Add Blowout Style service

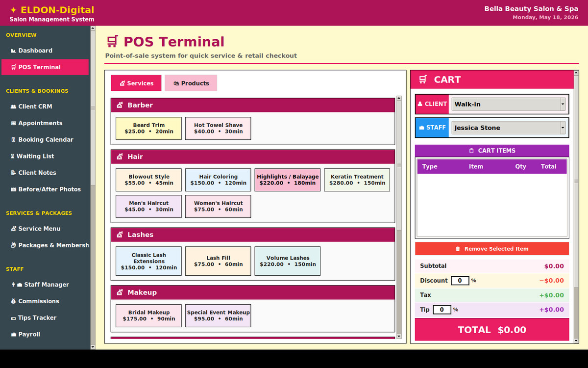pos(148,180)
